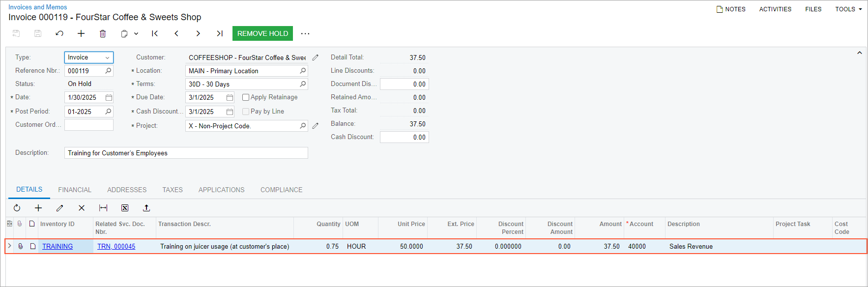The image size is (868, 287).
Task: Click the Delete trash can icon
Action: [x=103, y=33]
